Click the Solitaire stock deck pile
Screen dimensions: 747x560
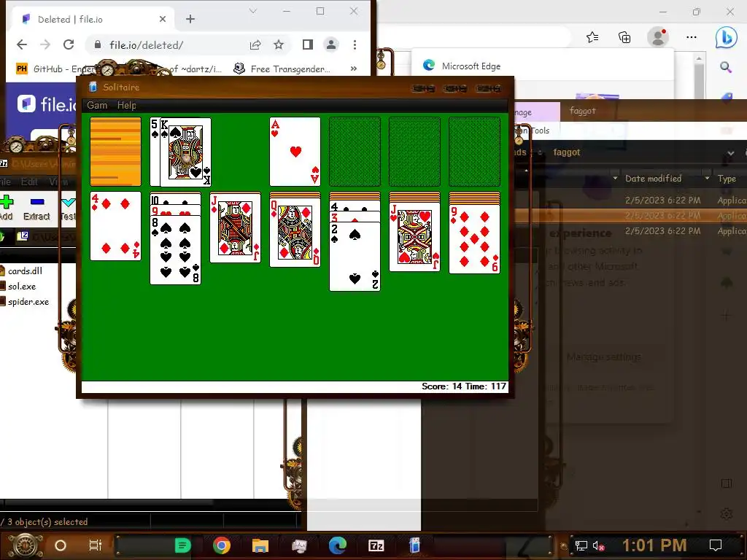point(115,152)
